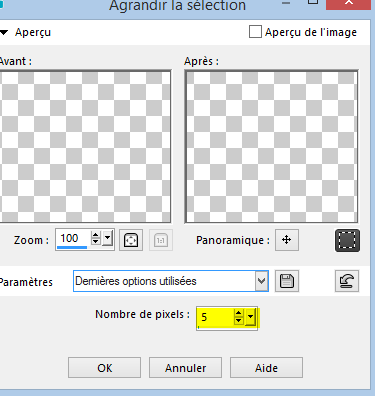Increase Nombre de pixels with up arrow
The image size is (375, 396).
tap(239, 313)
